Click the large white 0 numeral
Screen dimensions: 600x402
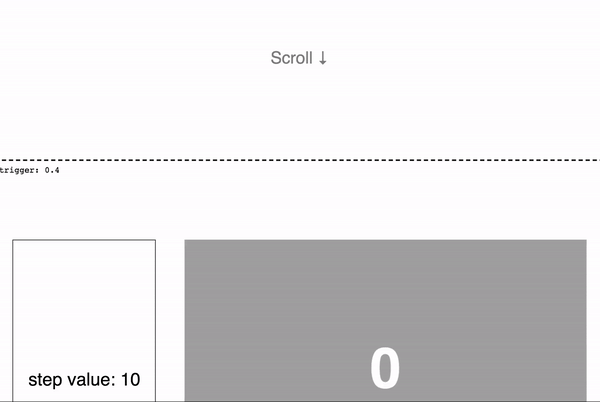[x=385, y=368]
